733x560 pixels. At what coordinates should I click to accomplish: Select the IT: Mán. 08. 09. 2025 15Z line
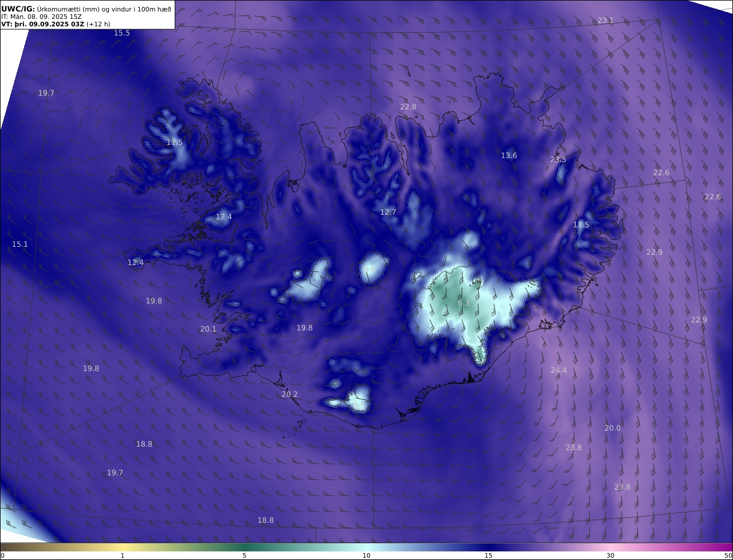point(42,17)
